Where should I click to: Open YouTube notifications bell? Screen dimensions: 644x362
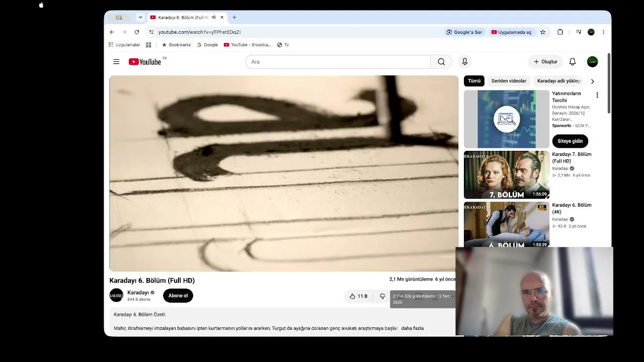click(573, 62)
